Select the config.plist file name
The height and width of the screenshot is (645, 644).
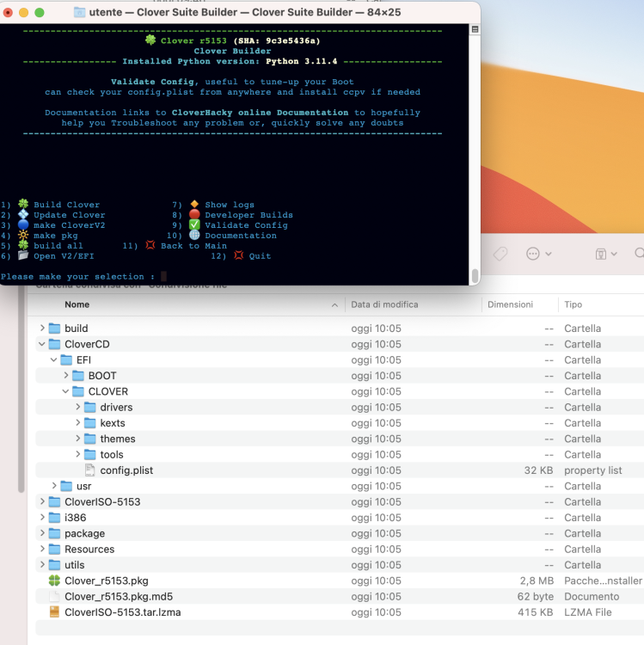click(x=126, y=470)
